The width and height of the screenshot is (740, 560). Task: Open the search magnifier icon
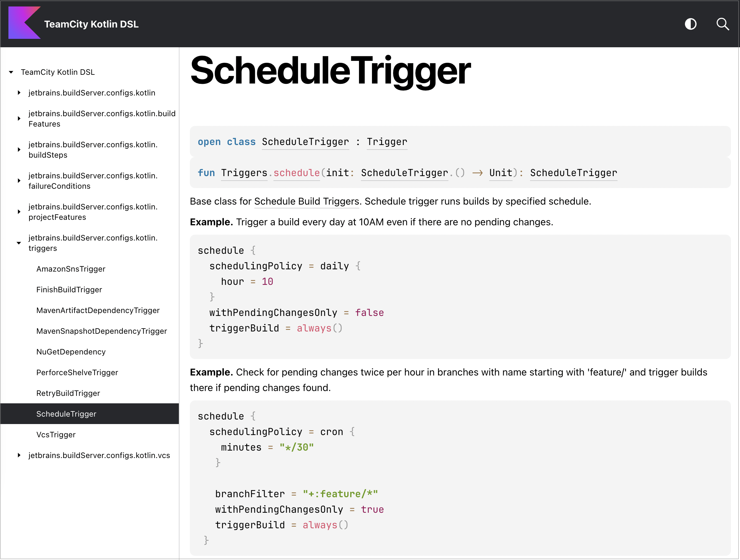(x=723, y=24)
